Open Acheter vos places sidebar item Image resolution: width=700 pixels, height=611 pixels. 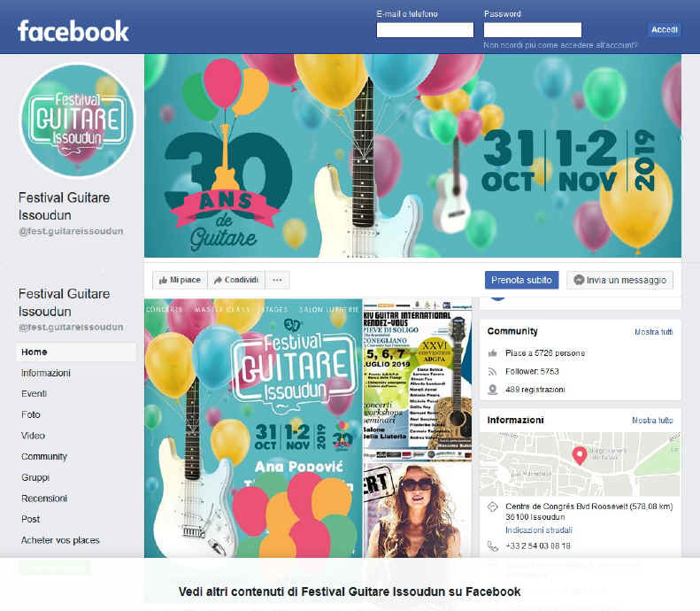click(x=60, y=540)
